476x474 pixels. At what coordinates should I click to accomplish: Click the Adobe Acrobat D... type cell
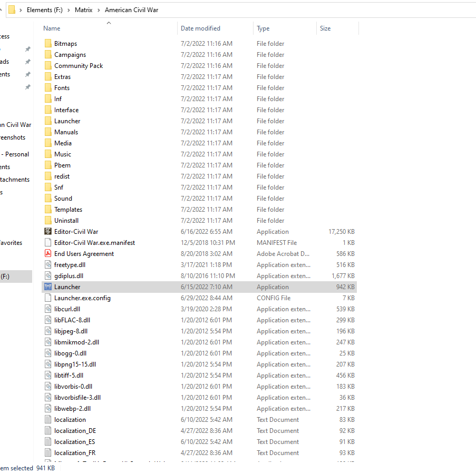pyautogui.click(x=283, y=253)
